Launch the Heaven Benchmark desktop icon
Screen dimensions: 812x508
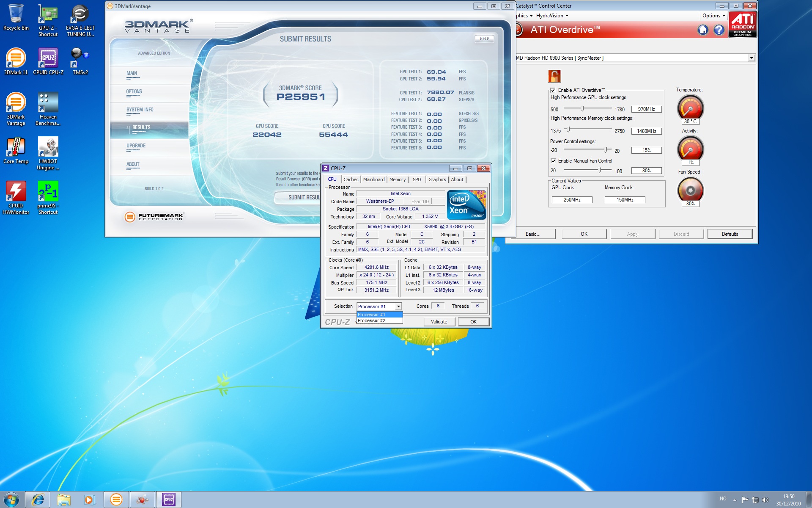click(48, 109)
